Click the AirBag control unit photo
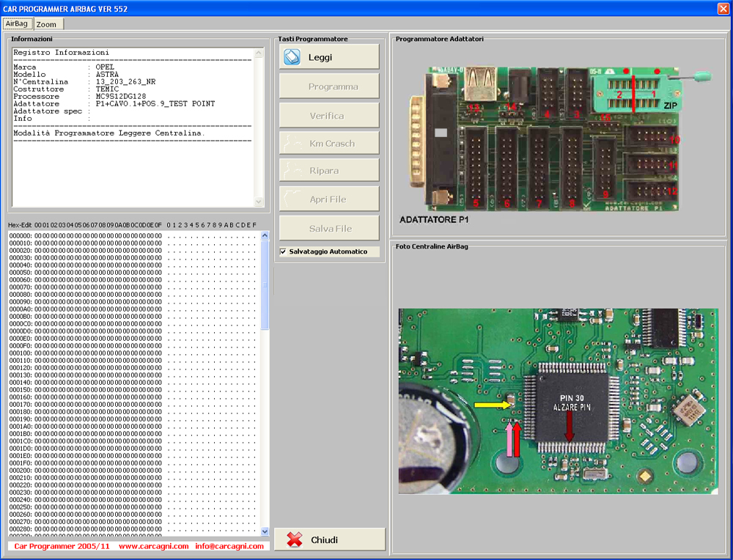 558,401
